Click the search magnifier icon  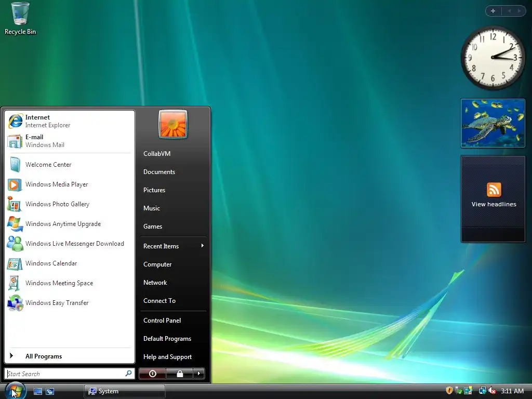pos(129,374)
